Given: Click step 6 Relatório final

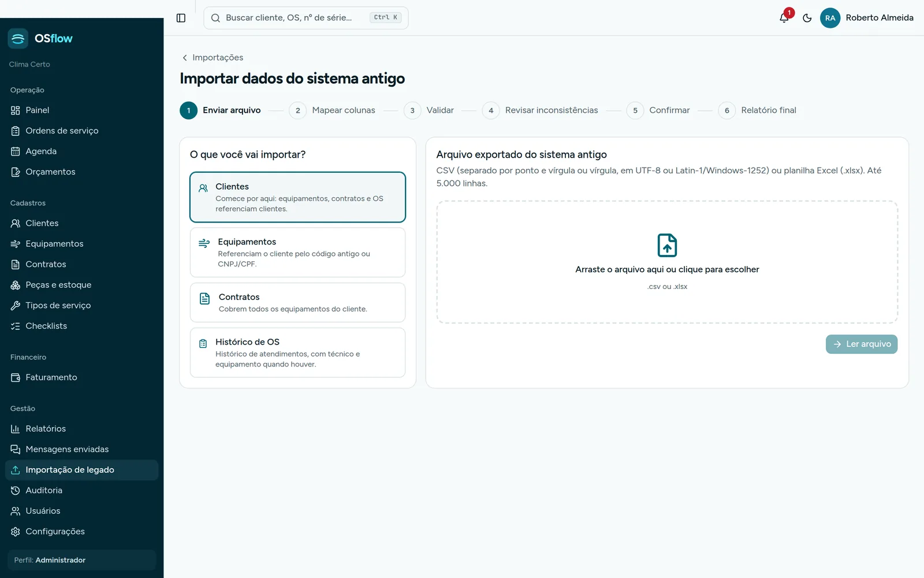Looking at the screenshot, I should coord(757,110).
